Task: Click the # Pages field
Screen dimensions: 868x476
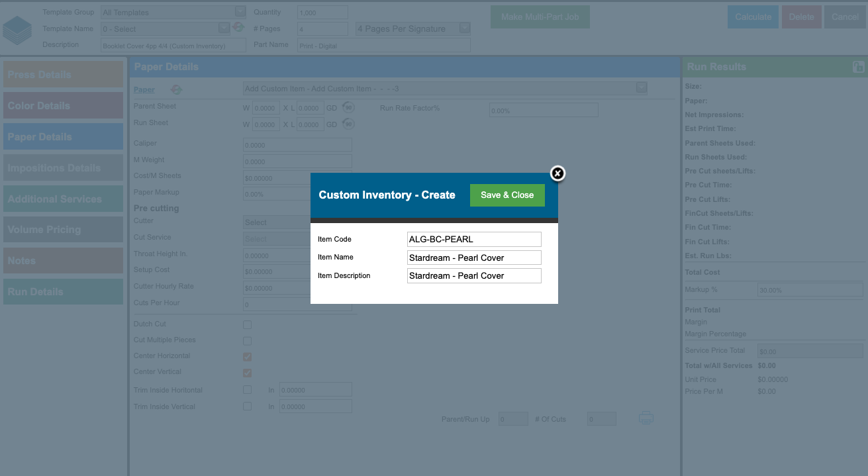Action: coord(322,28)
